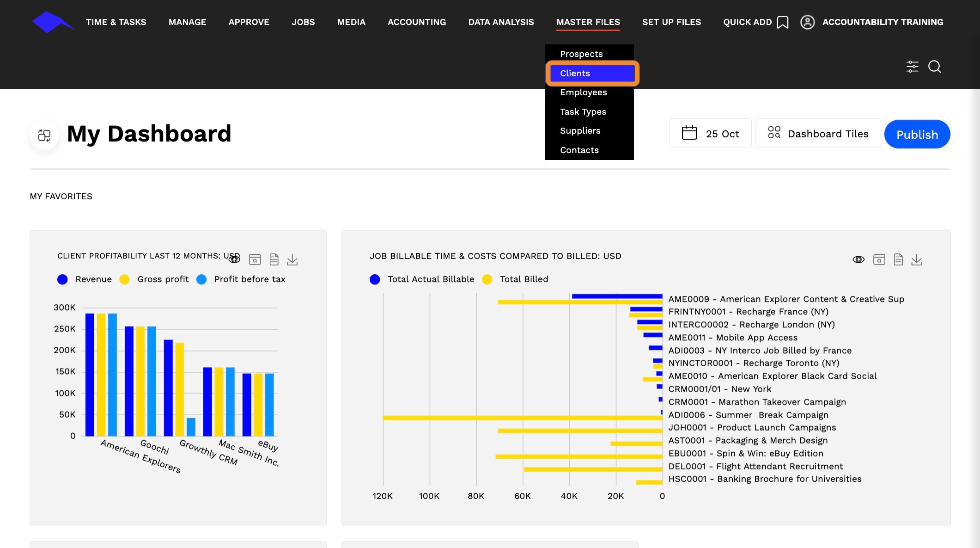
Task: Toggle eye visibility on Job Billable chart
Action: point(858,259)
